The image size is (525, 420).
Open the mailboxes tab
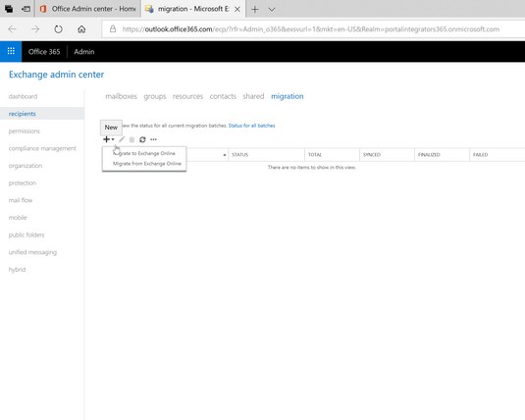(122, 96)
